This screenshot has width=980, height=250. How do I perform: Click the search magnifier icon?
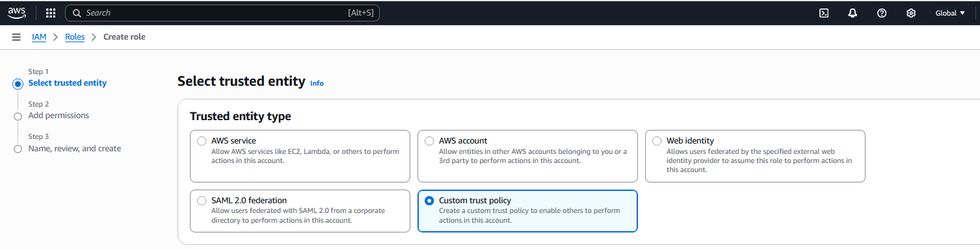[x=77, y=13]
